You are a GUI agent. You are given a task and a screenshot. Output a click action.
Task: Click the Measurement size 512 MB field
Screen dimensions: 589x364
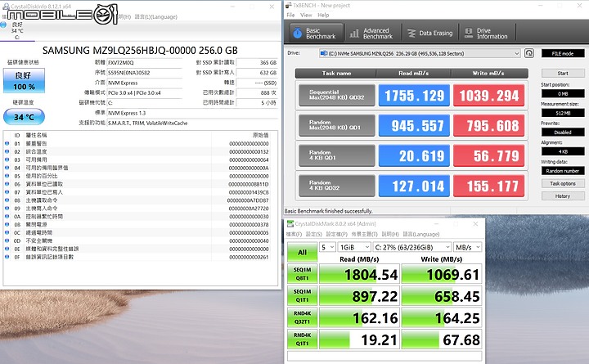coord(563,113)
